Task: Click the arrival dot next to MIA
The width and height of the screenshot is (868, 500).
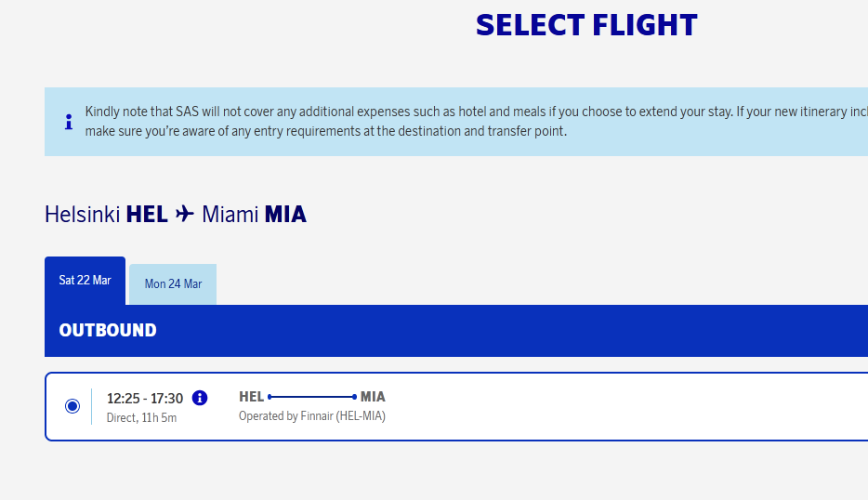Action: pyautogui.click(x=354, y=397)
